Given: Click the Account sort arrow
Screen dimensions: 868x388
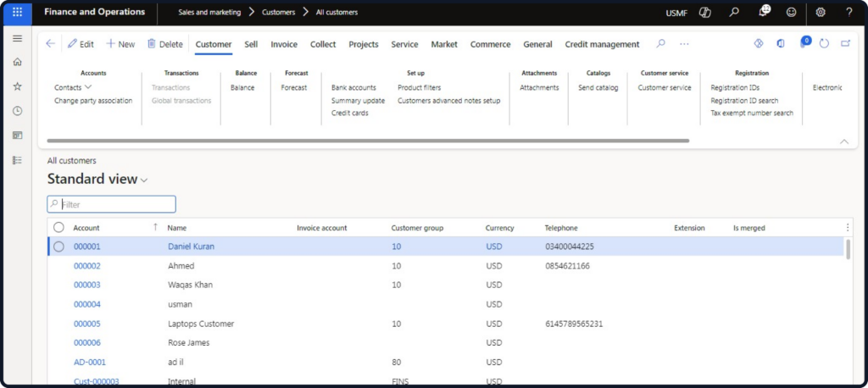Looking at the screenshot, I should click(x=156, y=227).
